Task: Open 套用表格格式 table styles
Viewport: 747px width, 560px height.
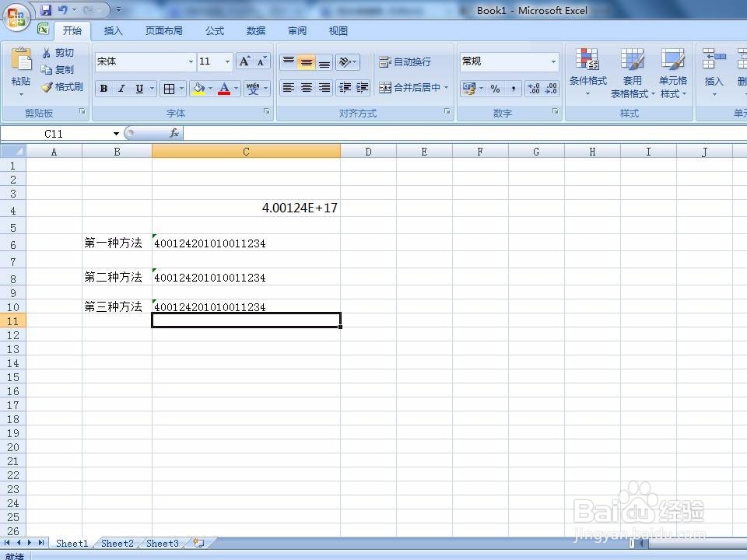Action: coord(633,72)
